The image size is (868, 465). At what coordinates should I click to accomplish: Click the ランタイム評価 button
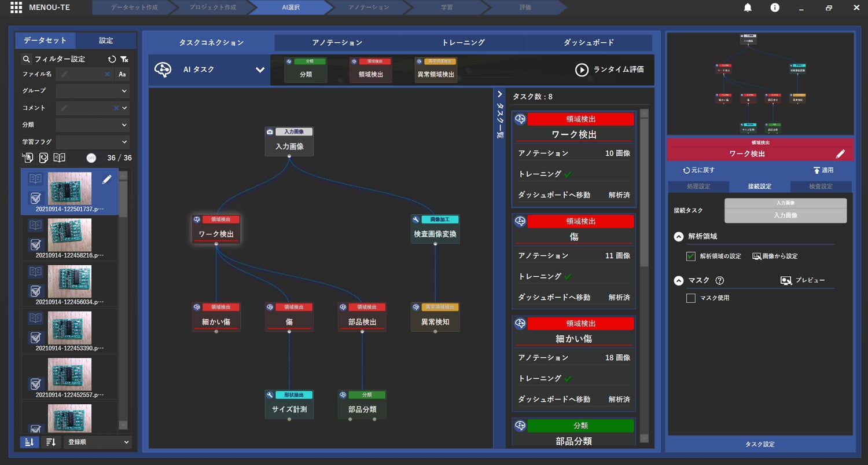point(609,69)
